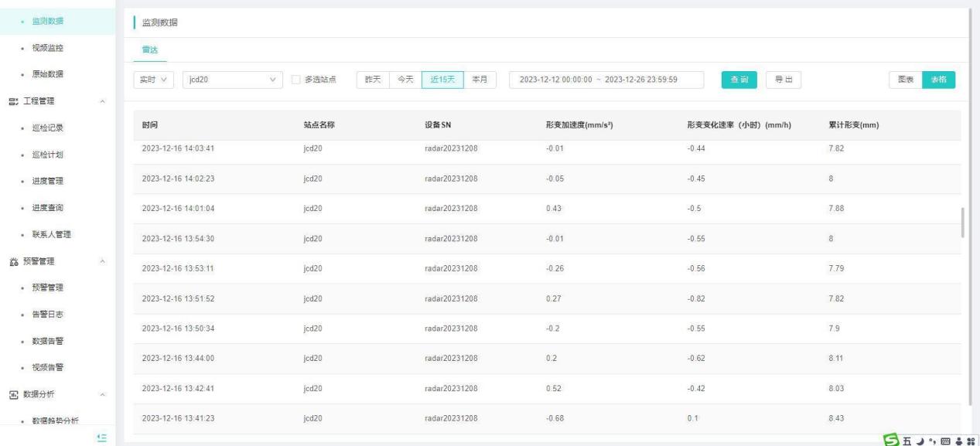Click the 数据分析 section icon in sidebar

pos(12,394)
